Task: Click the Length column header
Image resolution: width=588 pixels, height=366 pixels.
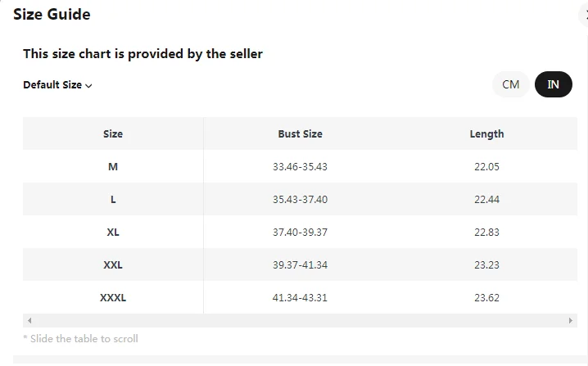Action: point(486,133)
